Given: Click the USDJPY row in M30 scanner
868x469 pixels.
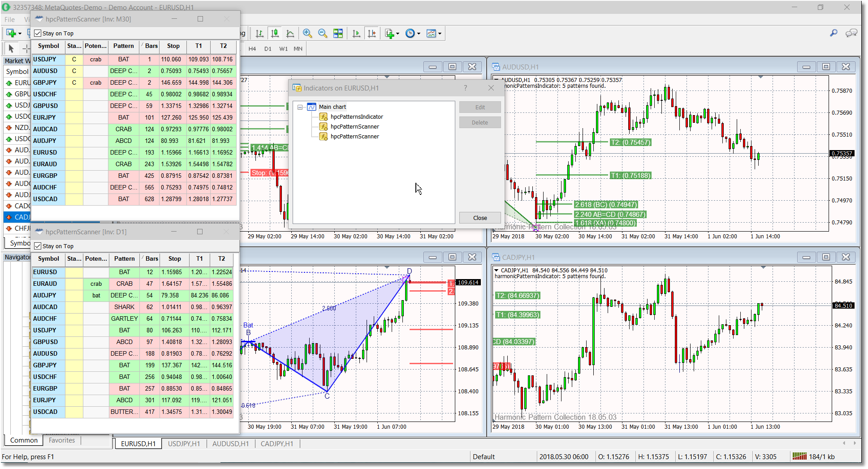Looking at the screenshot, I should coord(134,60).
